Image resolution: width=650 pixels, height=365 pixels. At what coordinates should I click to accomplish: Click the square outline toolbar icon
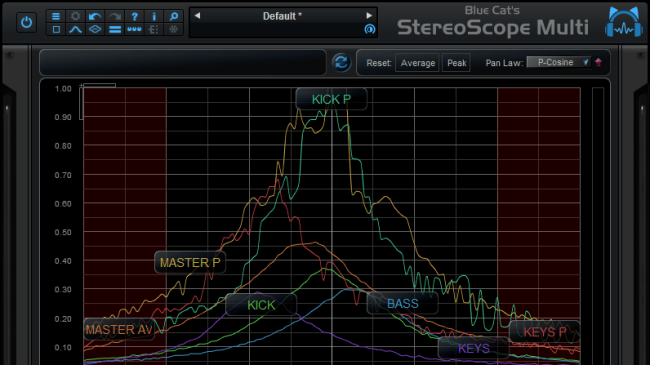pos(56,29)
